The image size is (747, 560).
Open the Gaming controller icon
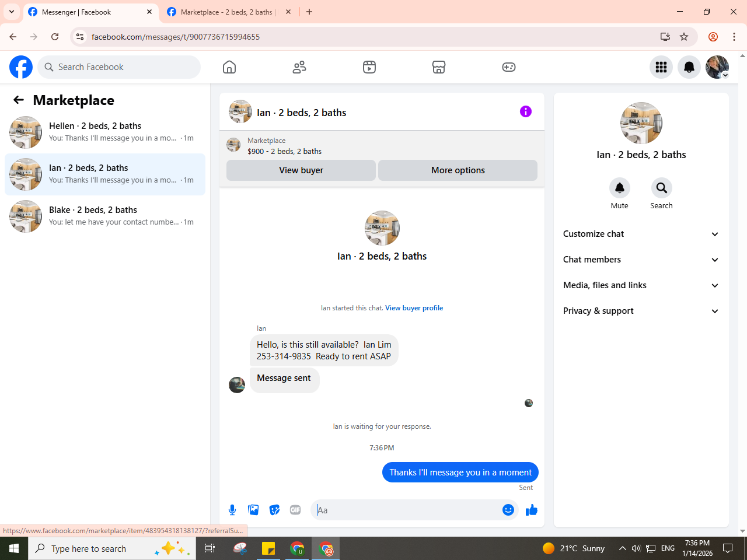(x=509, y=67)
